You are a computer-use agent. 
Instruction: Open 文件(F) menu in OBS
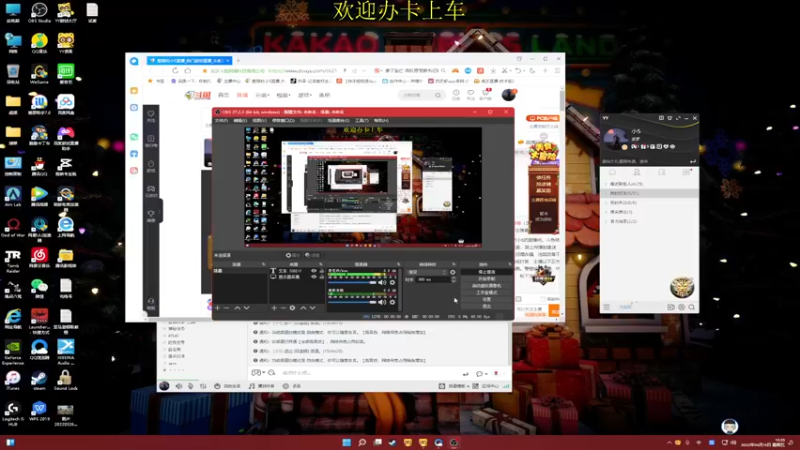click(221, 121)
